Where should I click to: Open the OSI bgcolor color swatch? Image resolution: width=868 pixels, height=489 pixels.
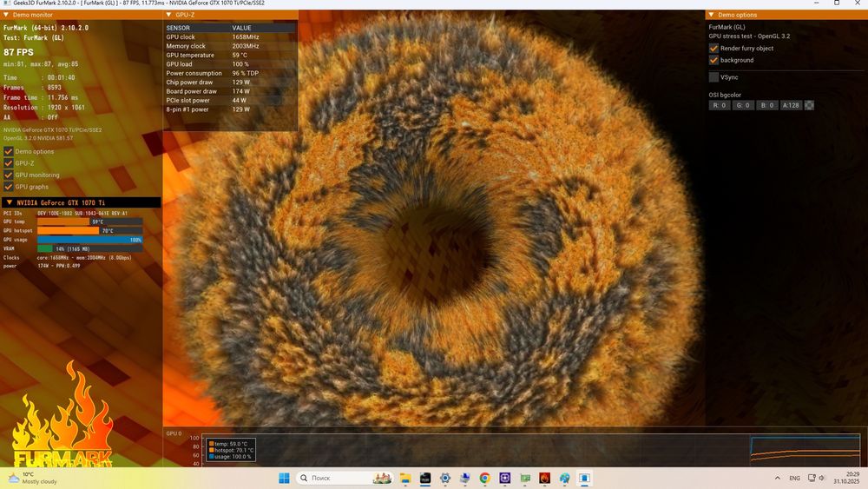(x=809, y=105)
